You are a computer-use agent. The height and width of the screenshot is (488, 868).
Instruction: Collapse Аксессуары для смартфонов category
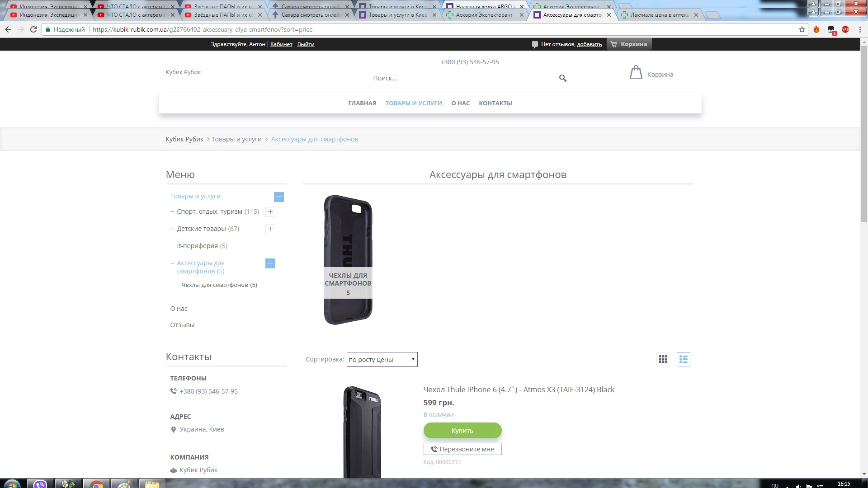click(x=270, y=263)
